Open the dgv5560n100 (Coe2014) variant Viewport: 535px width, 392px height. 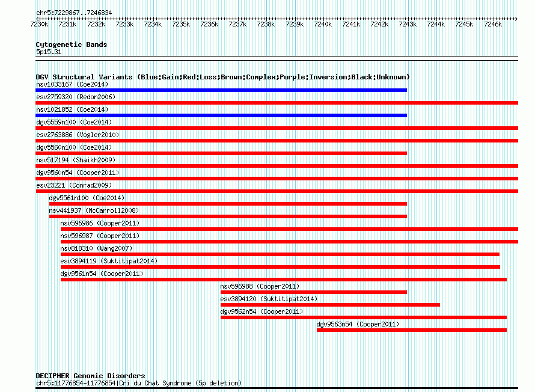tap(74, 147)
